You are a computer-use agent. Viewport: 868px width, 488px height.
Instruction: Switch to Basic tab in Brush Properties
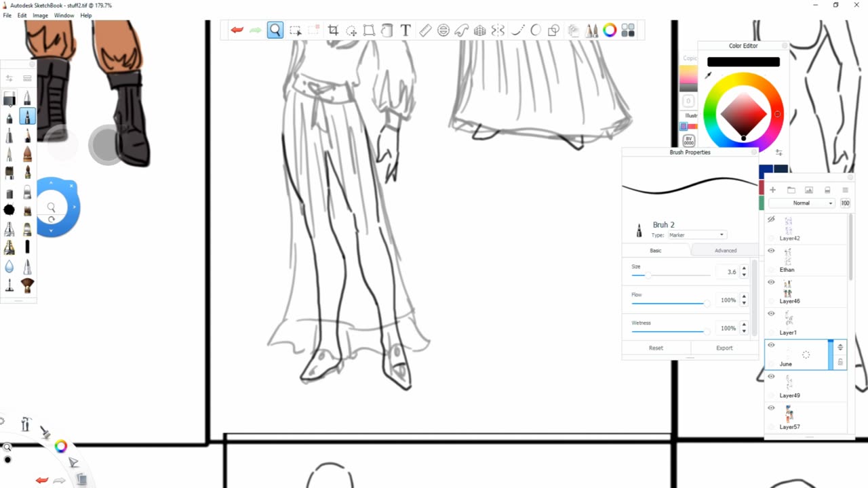pyautogui.click(x=656, y=251)
